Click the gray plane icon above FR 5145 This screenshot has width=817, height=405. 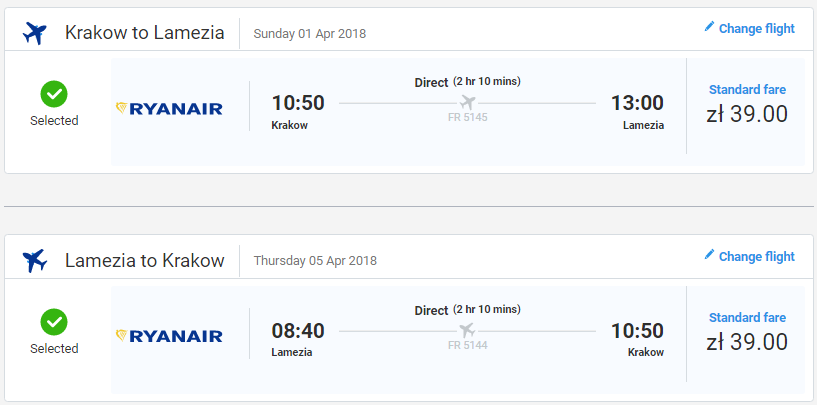(x=467, y=102)
